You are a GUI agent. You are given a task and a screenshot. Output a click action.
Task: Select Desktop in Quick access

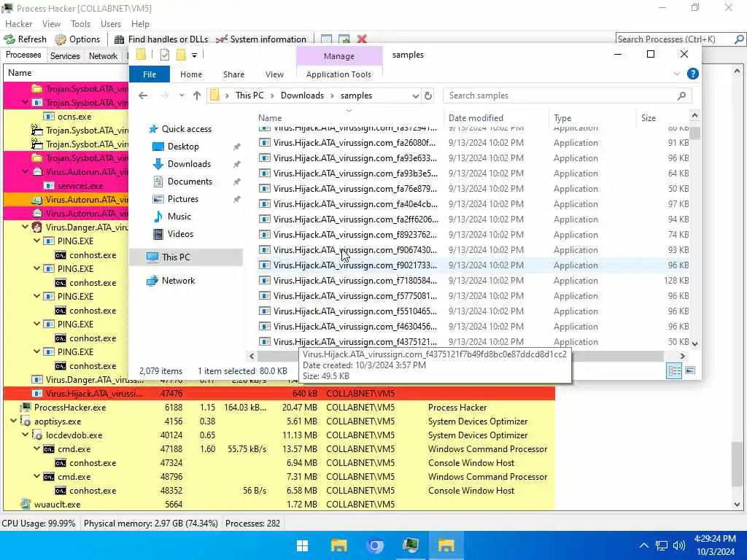pos(183,147)
